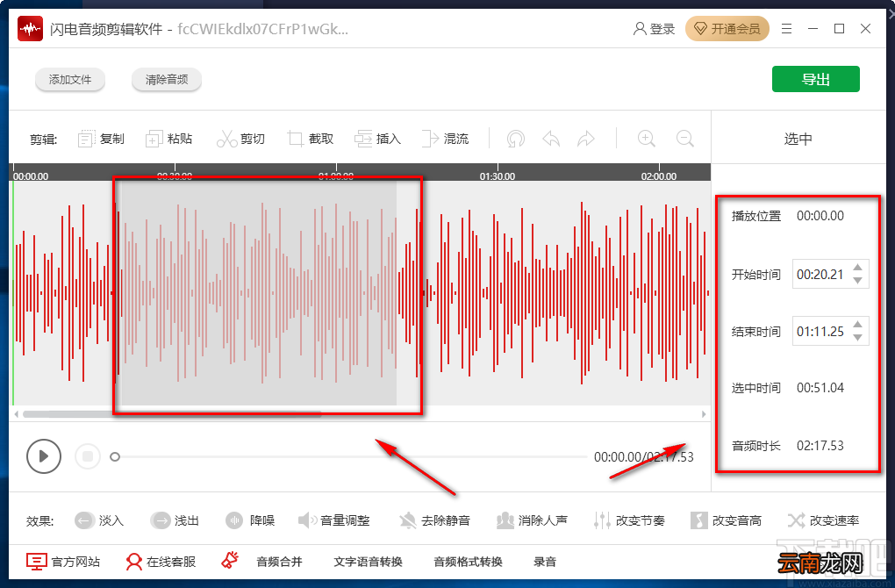
Task: Open the 录音 recording tool
Action: pyautogui.click(x=545, y=562)
